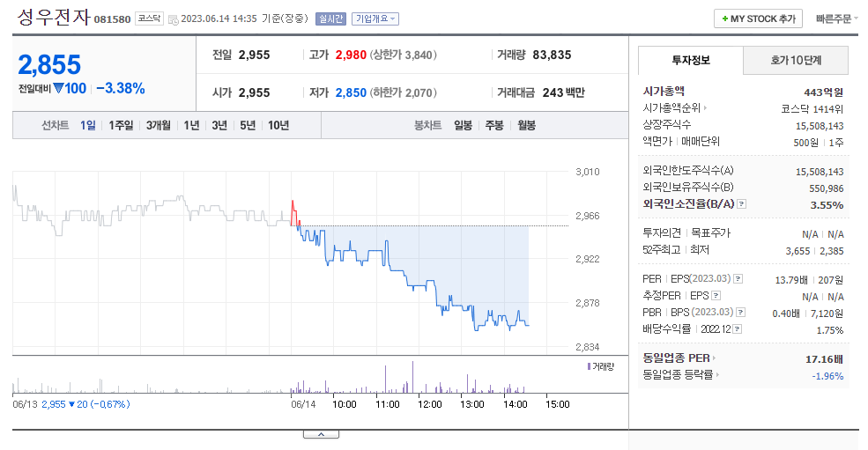This screenshot has height=450, width=868.
Task: Click the 거래량 legend marker
Action: click(589, 366)
